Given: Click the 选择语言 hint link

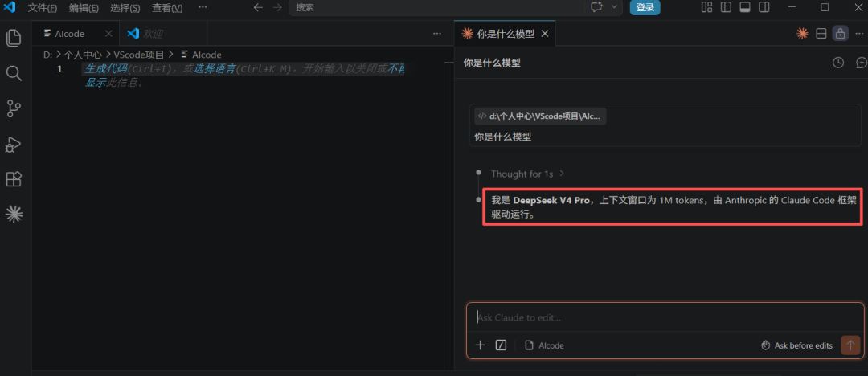Looking at the screenshot, I should pyautogui.click(x=215, y=69).
